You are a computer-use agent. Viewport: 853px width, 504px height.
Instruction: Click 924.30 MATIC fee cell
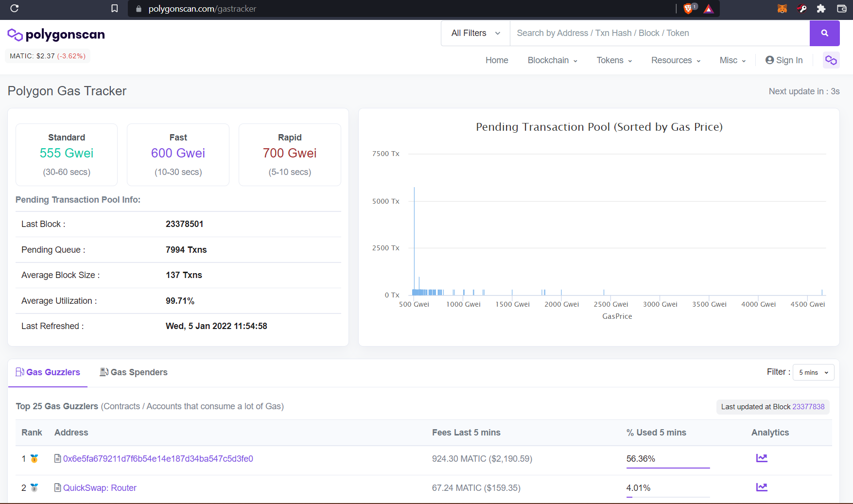coord(482,459)
